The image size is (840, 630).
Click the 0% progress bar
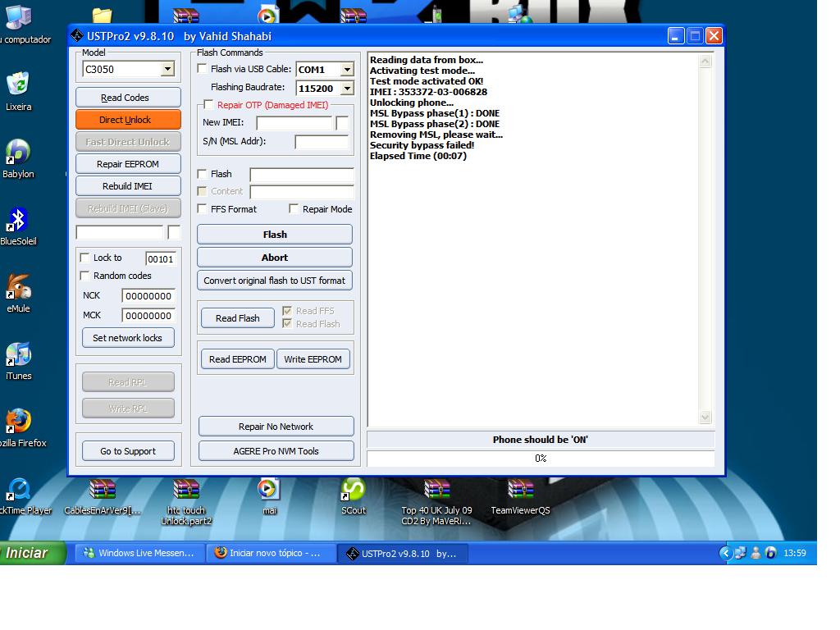coord(541,459)
